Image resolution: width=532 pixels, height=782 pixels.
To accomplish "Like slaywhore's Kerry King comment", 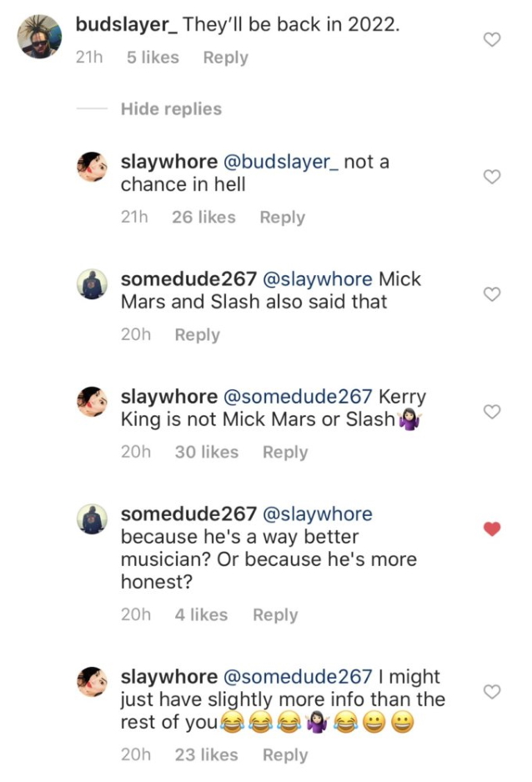I will (x=492, y=412).
